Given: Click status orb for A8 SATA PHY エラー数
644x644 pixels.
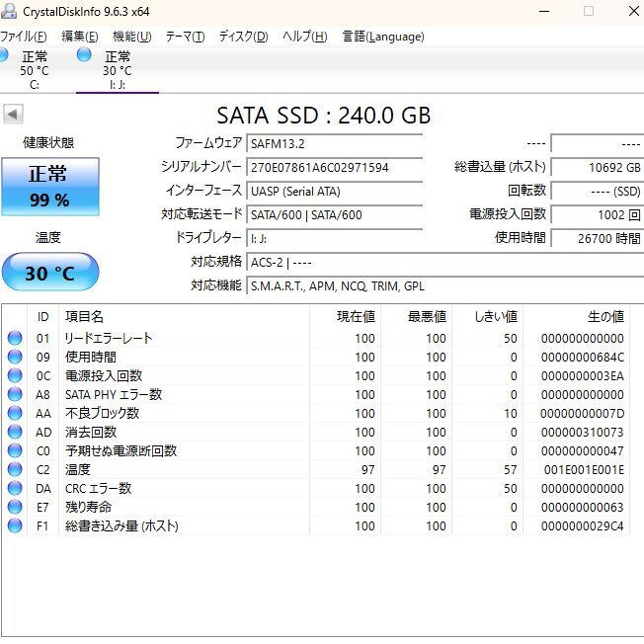Looking at the screenshot, I should [x=15, y=394].
